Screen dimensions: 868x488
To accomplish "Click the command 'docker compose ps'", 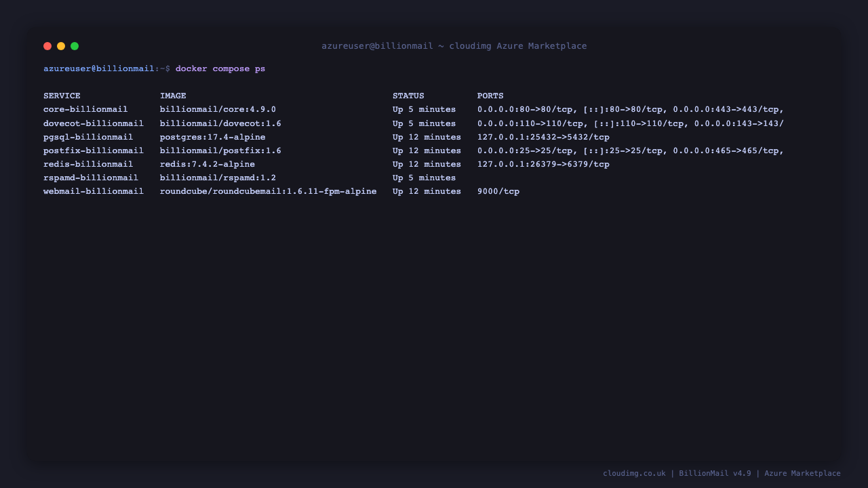I will click(220, 68).
